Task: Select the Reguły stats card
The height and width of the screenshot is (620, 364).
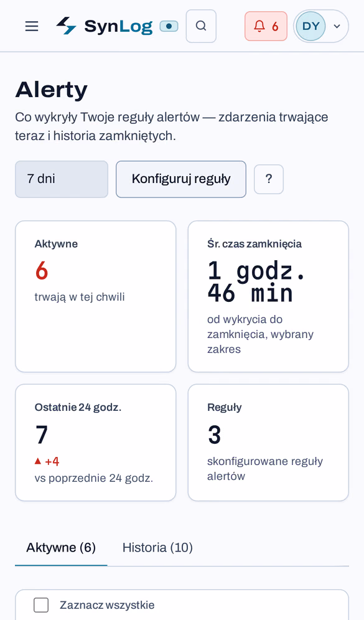Action: tap(268, 443)
